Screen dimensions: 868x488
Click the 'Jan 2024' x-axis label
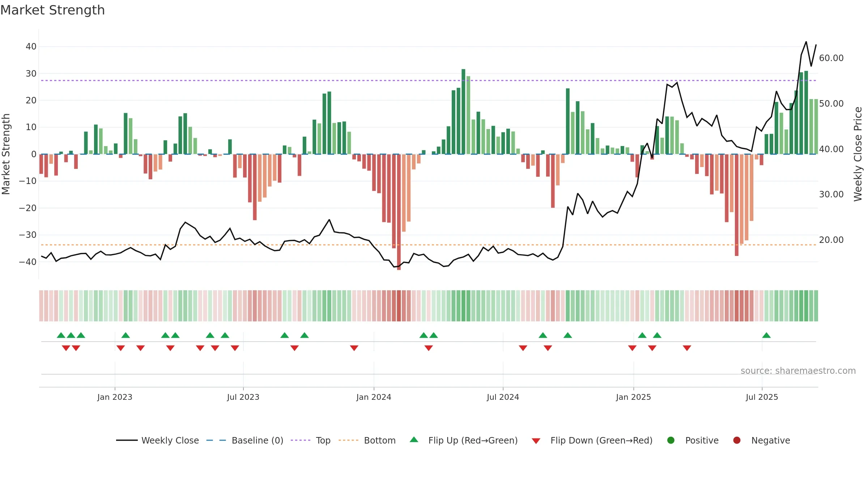[x=374, y=397]
